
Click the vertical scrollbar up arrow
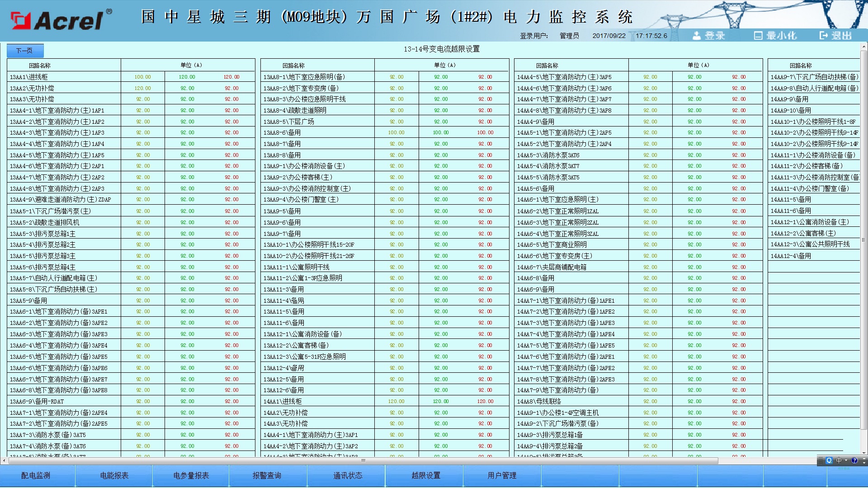pos(864,47)
